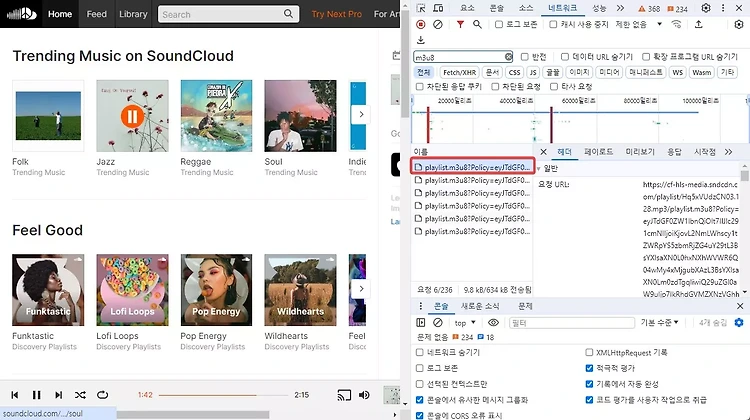Clear the network log
750x420 pixels.
[x=438, y=24]
